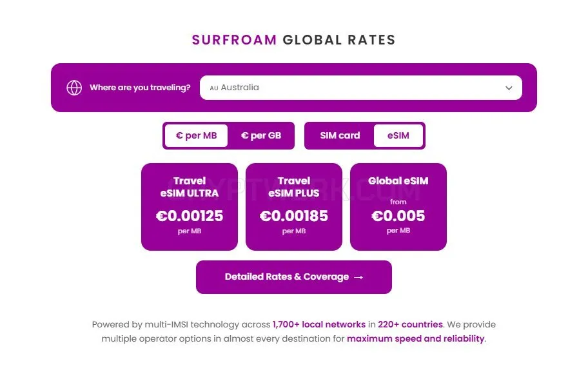Screen dimensions: 588x379
Task: Click Detailed Rates & Coverage button
Action: [294, 277]
